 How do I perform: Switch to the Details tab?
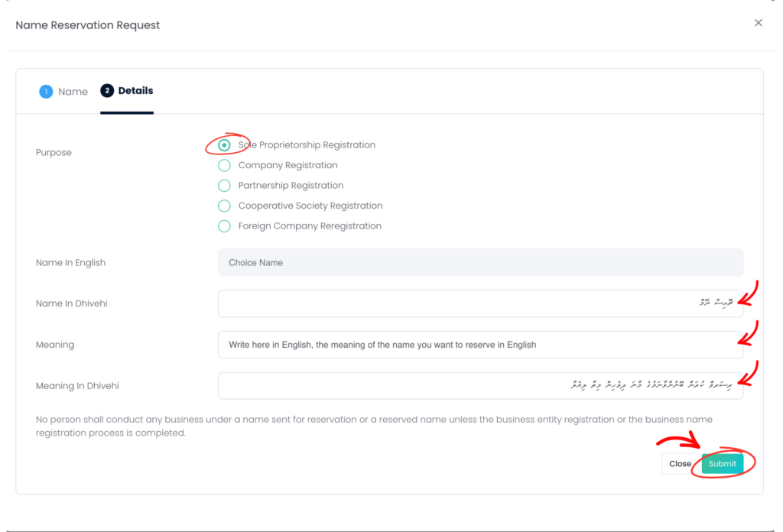tap(127, 91)
